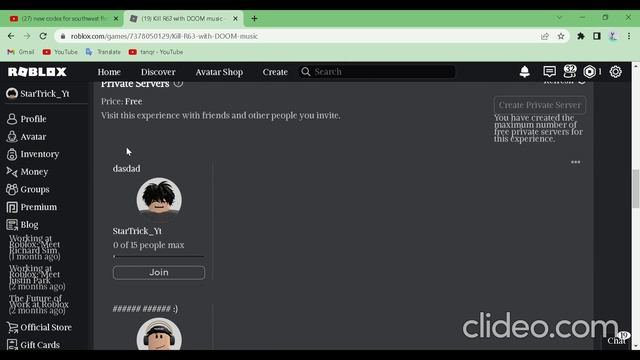Image resolution: width=640 pixels, height=360 pixels.
Task: Click the '###### ###### :)' server name
Action: click(145, 309)
